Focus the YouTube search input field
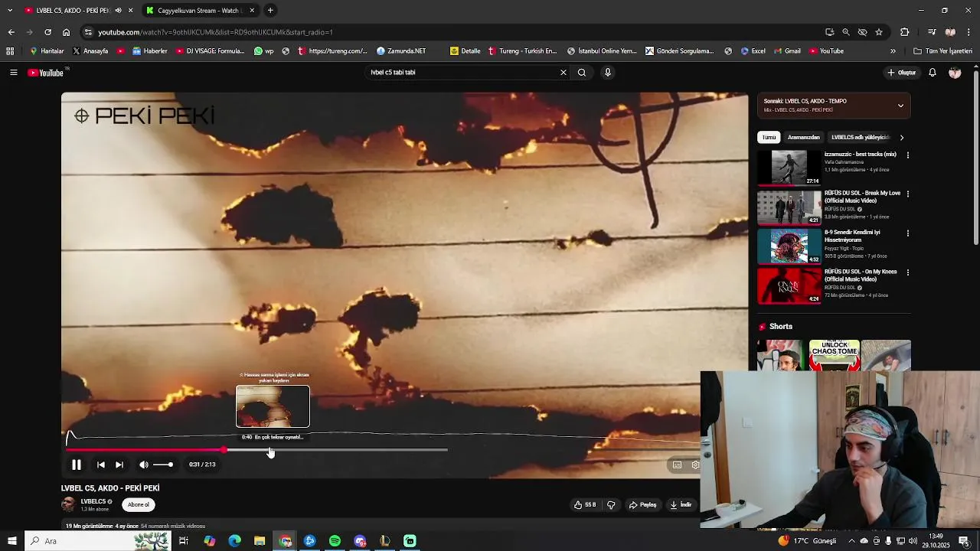980x551 pixels. [462, 73]
